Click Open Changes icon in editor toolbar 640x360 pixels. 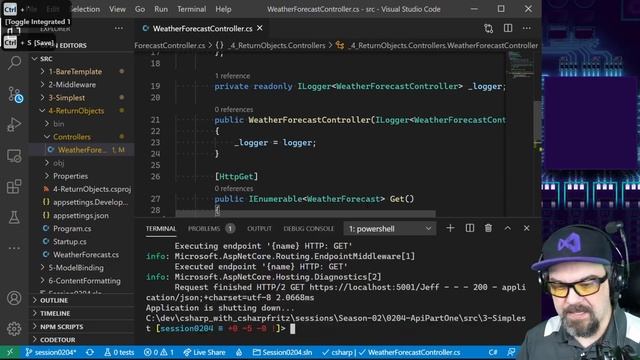[x=489, y=29]
